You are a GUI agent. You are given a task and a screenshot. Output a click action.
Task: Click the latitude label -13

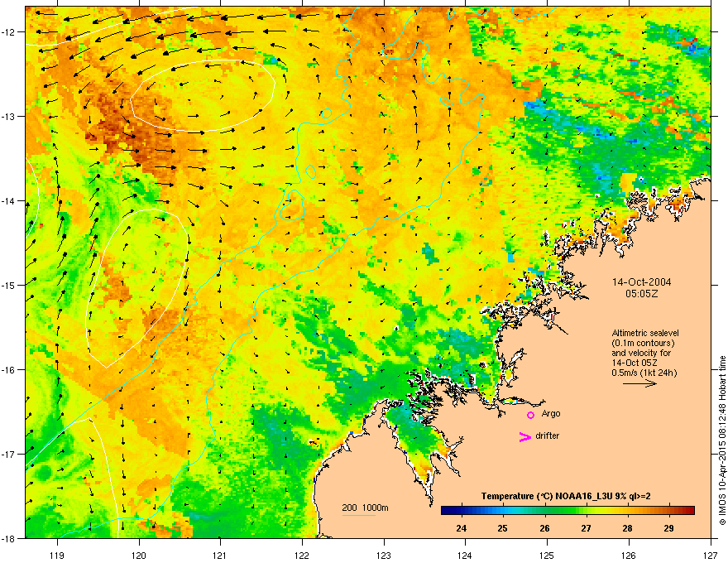coord(10,116)
